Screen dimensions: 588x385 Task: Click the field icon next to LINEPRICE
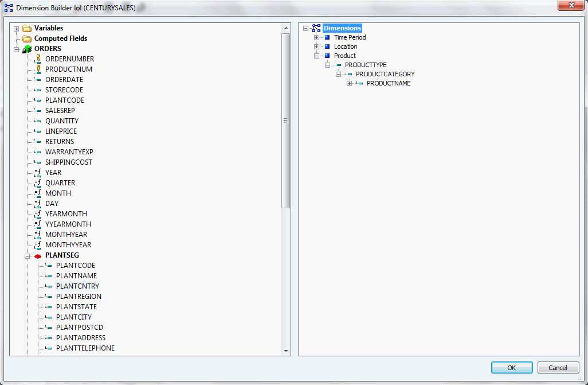click(x=38, y=131)
